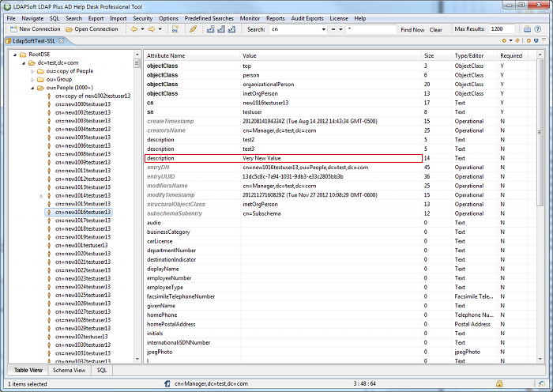This screenshot has width=553, height=392.
Task: Click the tree panel scroll down arrow
Action: [x=137, y=359]
